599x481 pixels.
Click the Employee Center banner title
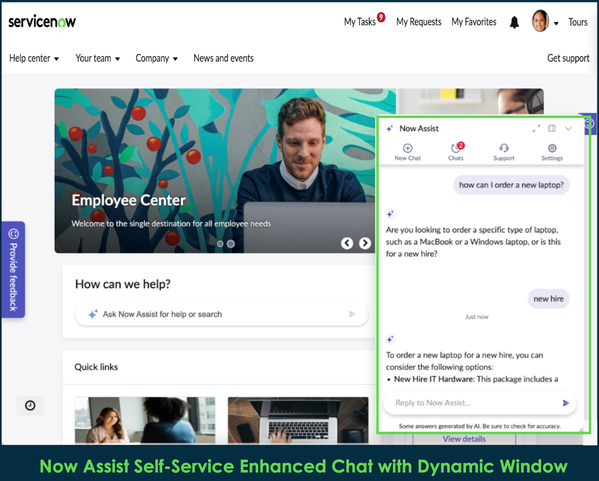tap(129, 200)
